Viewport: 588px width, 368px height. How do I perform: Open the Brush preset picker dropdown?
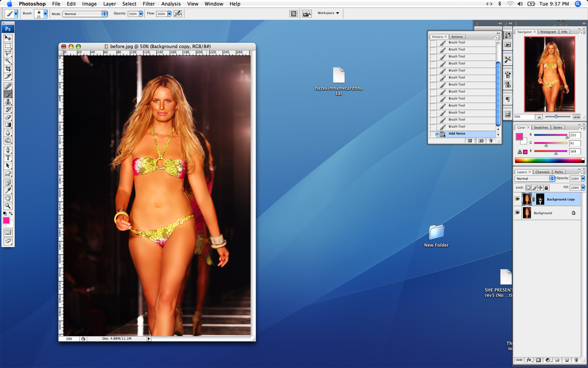45,14
